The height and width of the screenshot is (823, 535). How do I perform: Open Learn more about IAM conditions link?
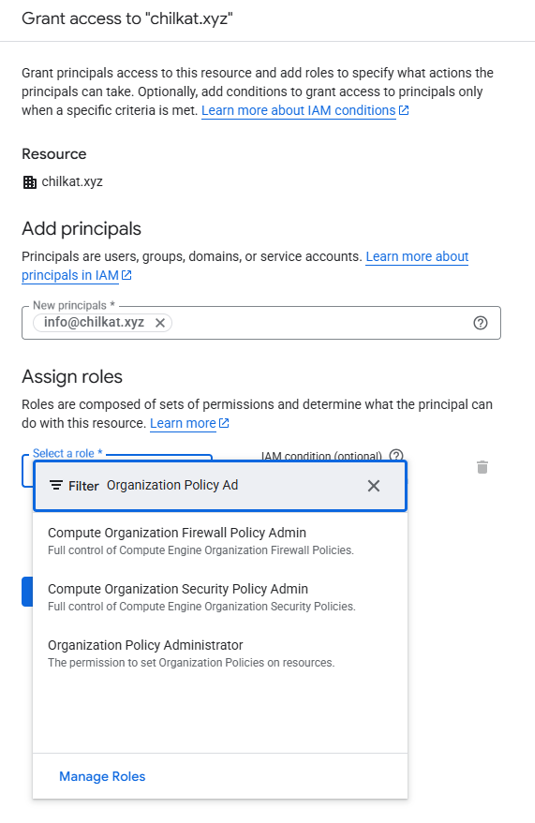point(298,110)
